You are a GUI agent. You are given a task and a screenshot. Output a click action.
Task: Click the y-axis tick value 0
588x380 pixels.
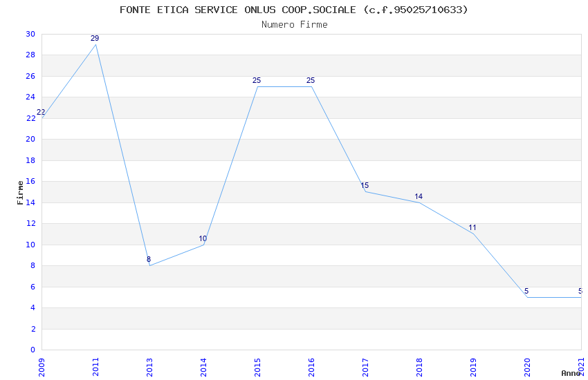click(33, 350)
